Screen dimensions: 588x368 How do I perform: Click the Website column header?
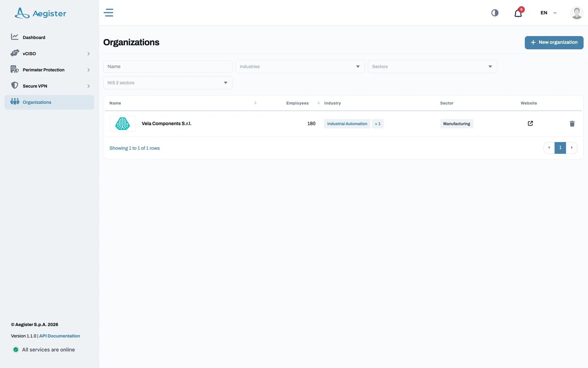(x=529, y=103)
